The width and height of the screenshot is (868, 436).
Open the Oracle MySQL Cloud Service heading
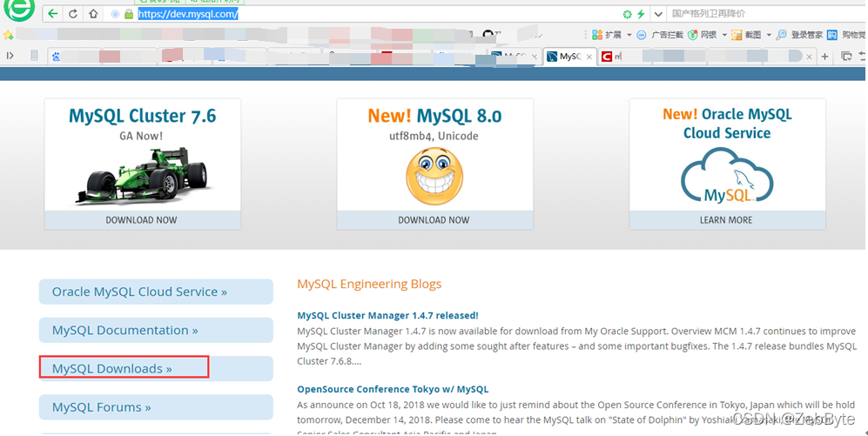727,124
